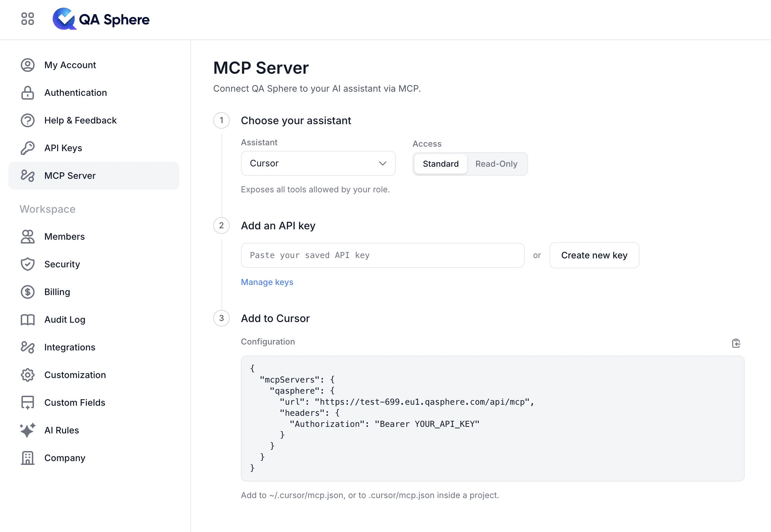The image size is (771, 532).
Task: Click the Help & Feedback question icon
Action: coord(28,120)
